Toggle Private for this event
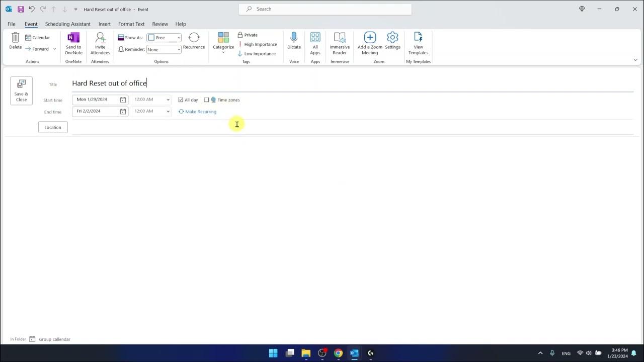Viewport: 644px width, 362px height. pos(248,35)
